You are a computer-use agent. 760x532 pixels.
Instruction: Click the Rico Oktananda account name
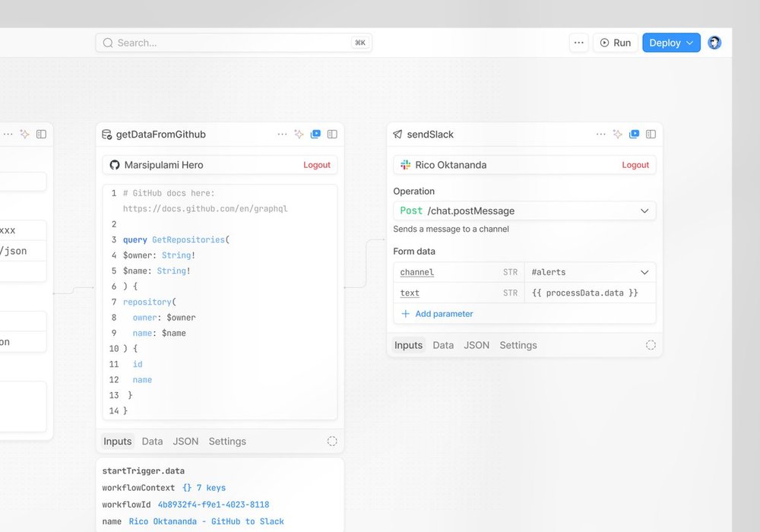pos(451,165)
